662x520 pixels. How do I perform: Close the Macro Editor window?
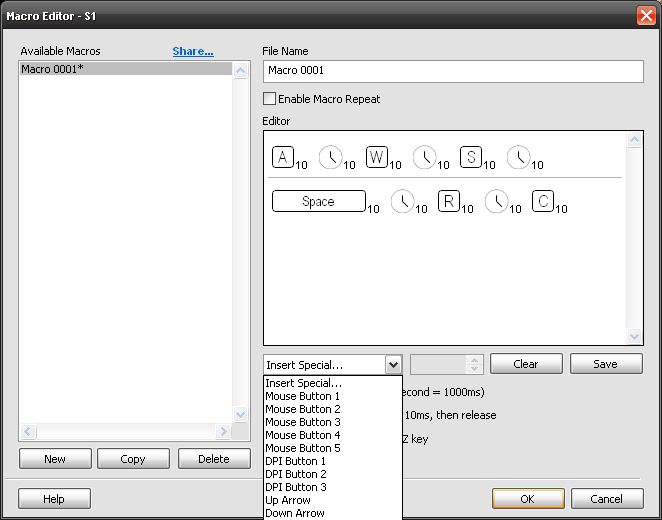646,16
